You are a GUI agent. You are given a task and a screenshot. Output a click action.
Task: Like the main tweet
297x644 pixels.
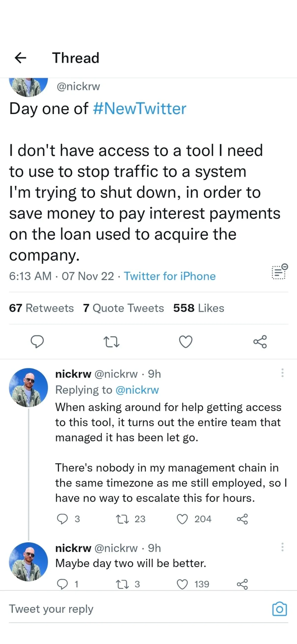point(186,342)
